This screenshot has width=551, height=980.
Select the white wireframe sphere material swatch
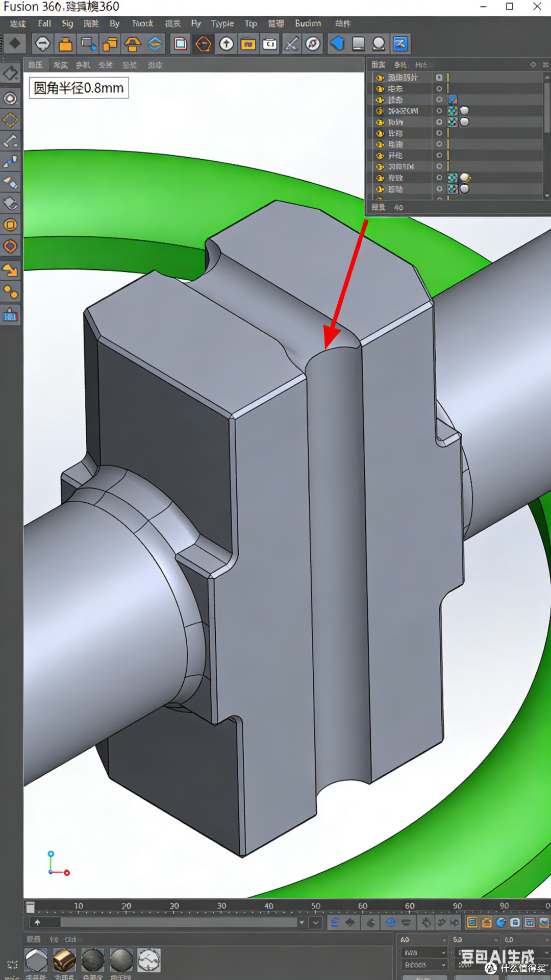coord(149,961)
